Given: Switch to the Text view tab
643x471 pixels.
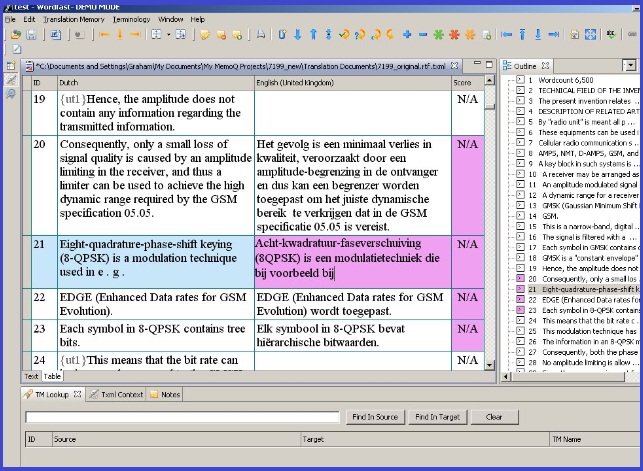Looking at the screenshot, I should coord(31,376).
